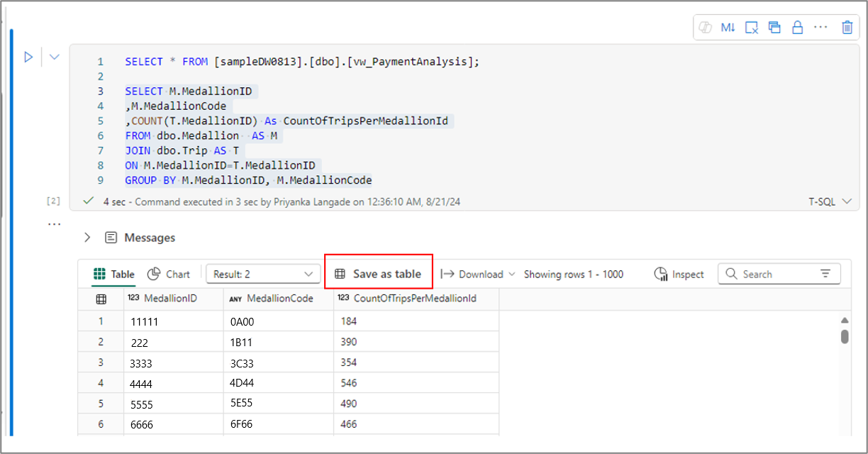Open the T-SQL language dropdown
This screenshot has width=868, height=454.
tap(830, 201)
